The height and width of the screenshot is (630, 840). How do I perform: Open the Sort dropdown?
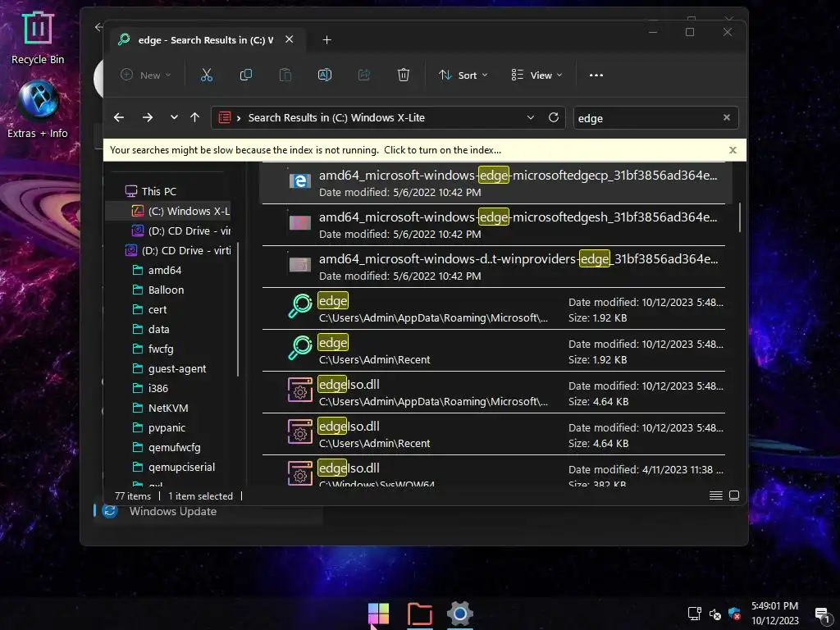[x=463, y=75]
